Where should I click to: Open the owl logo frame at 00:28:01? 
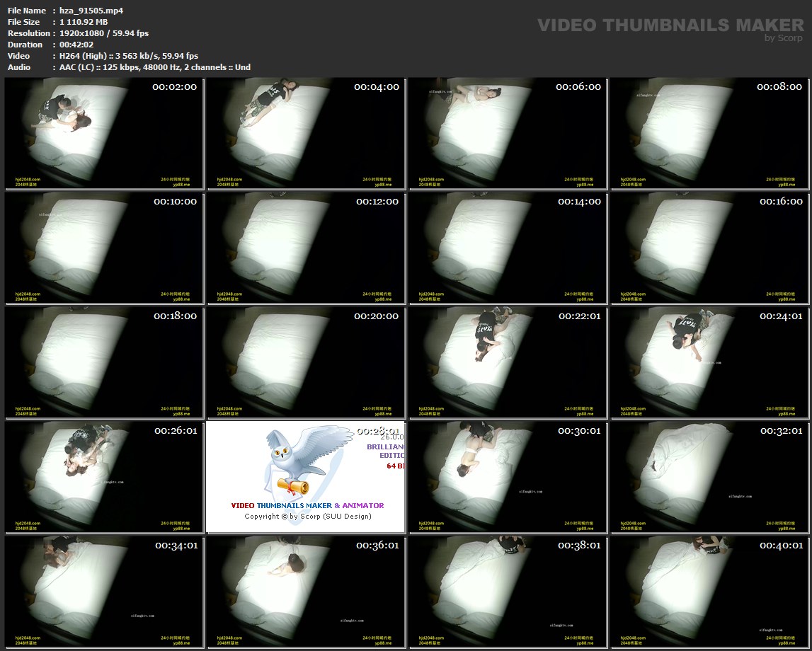pyautogui.click(x=306, y=477)
